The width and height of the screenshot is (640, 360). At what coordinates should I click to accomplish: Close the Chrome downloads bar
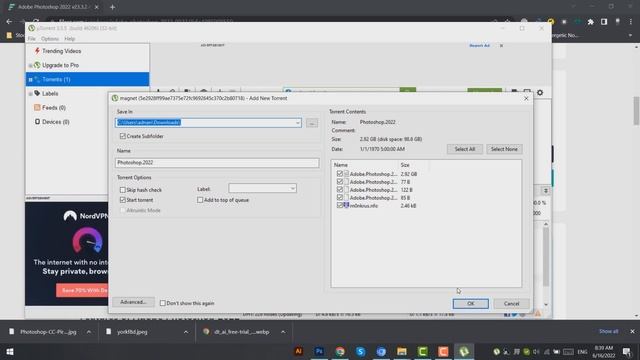[x=632, y=331]
